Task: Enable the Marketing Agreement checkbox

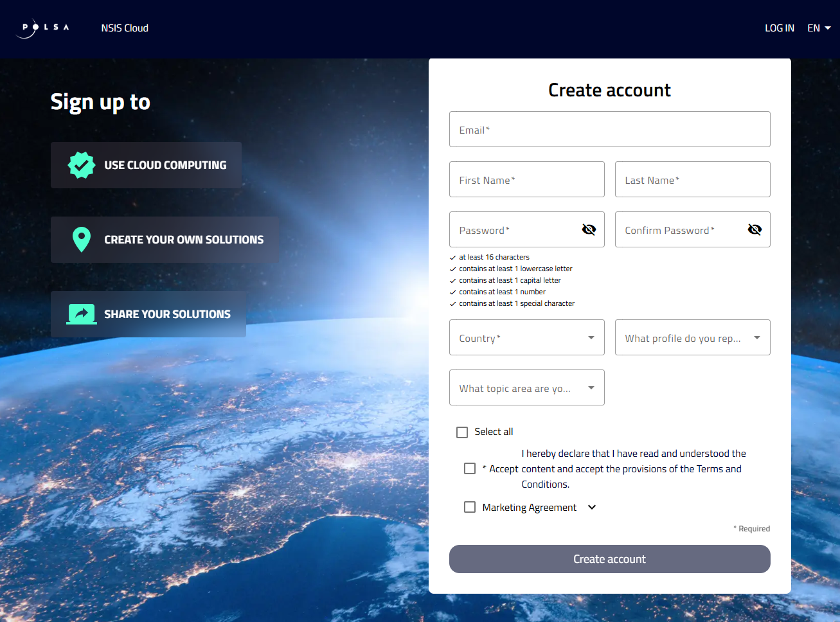Action: (470, 508)
